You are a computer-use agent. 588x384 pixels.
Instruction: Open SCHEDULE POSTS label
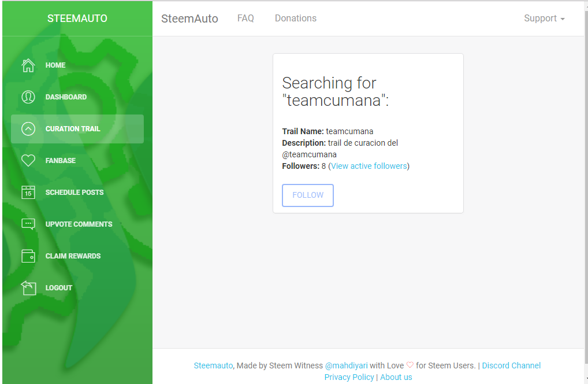point(75,192)
